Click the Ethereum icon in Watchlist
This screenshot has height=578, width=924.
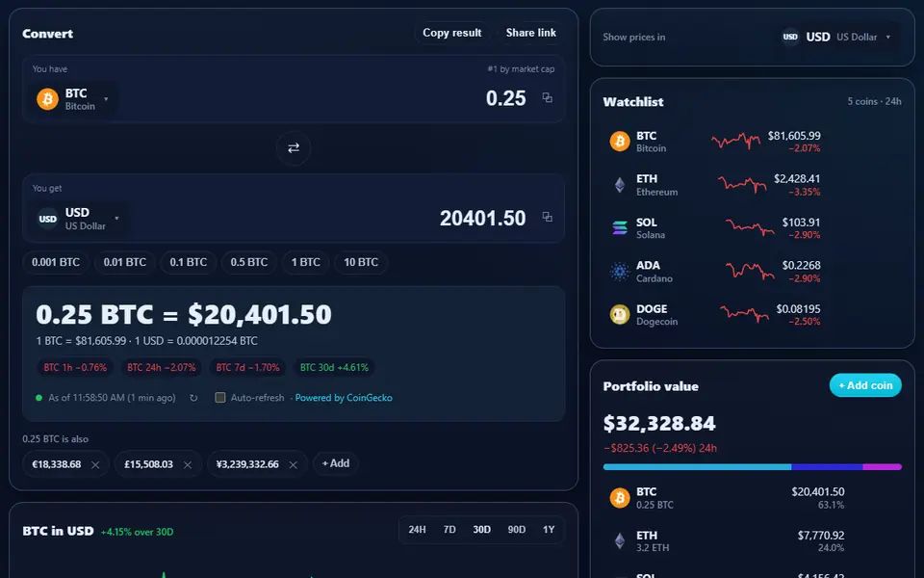[619, 185]
